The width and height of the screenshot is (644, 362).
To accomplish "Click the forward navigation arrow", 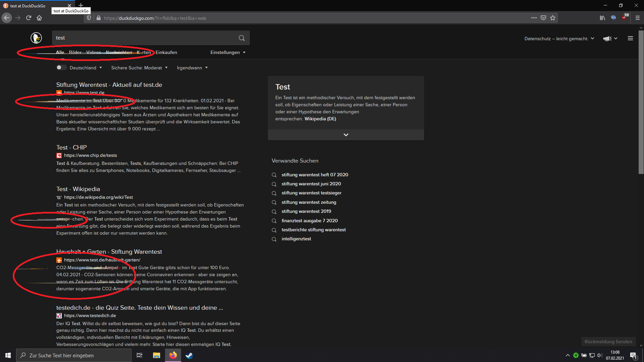I will pyautogui.click(x=18, y=18).
